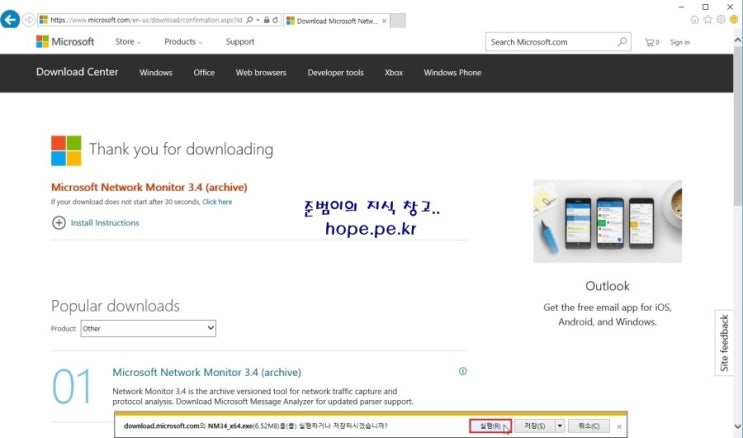743x438 pixels.
Task: Open Favorites star icon
Action: 708,20
